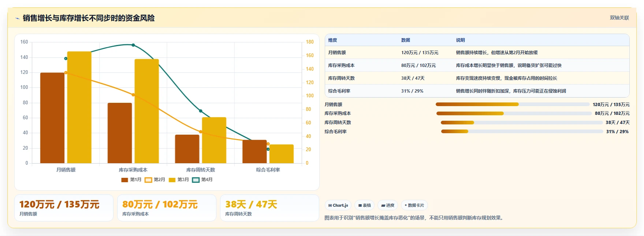
Task: Click the 31% / 29% progress value label
Action: click(x=617, y=132)
